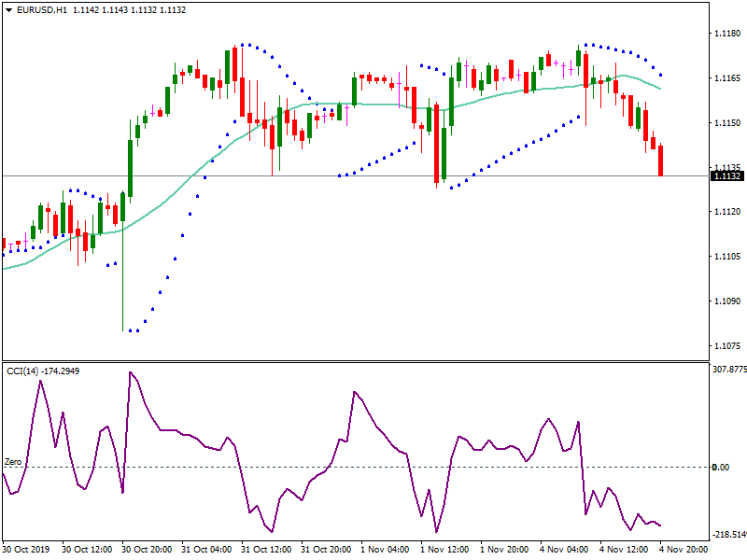
Task: Click the 1.1105 price scale value
Action: [x=727, y=256]
